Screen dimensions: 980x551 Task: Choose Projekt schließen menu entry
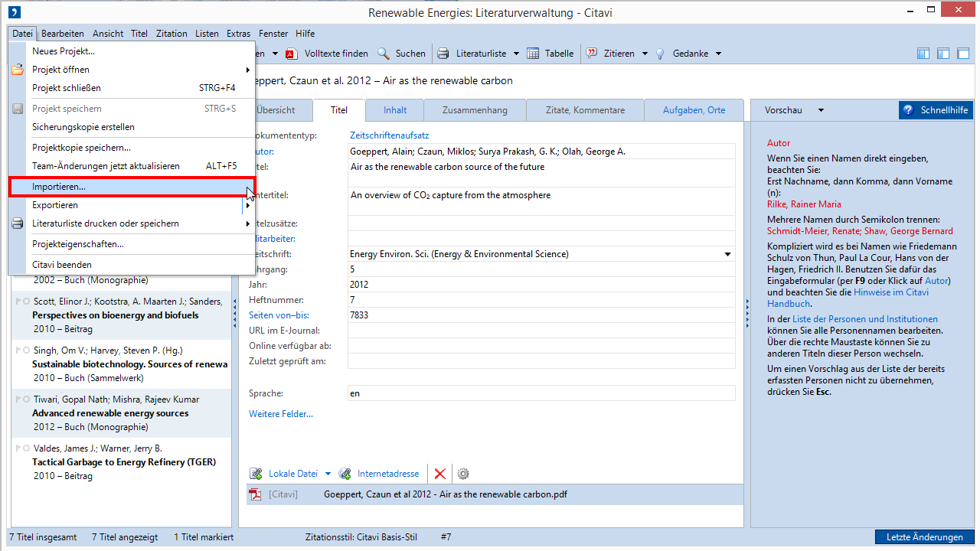click(x=132, y=88)
